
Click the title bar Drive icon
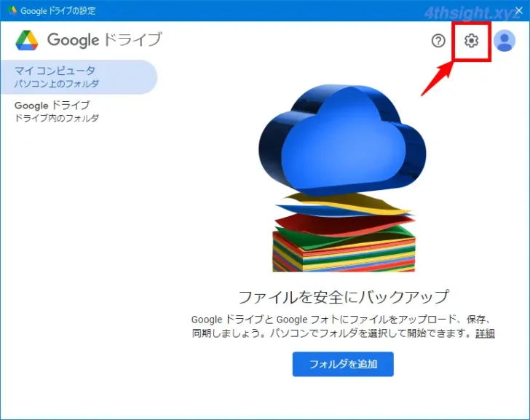coord(12,10)
